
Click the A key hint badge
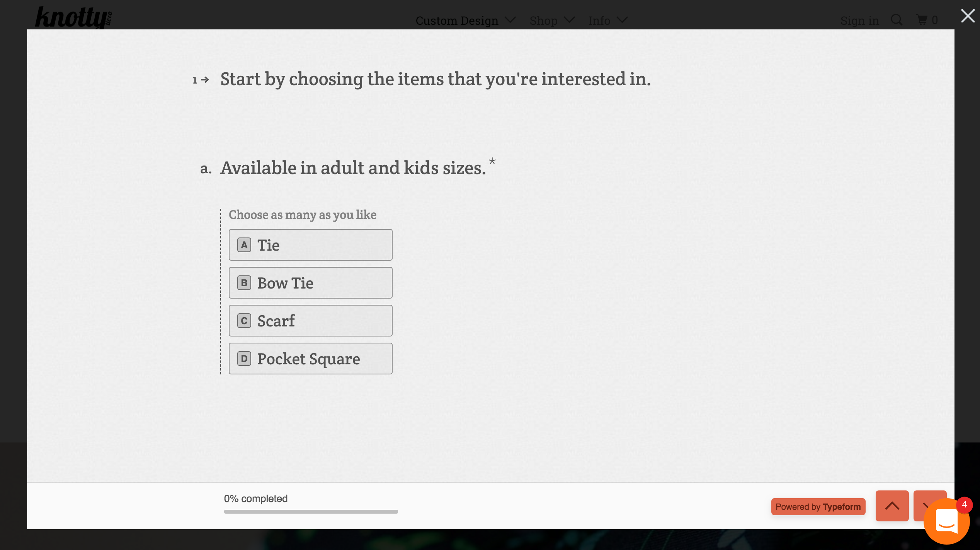click(244, 245)
